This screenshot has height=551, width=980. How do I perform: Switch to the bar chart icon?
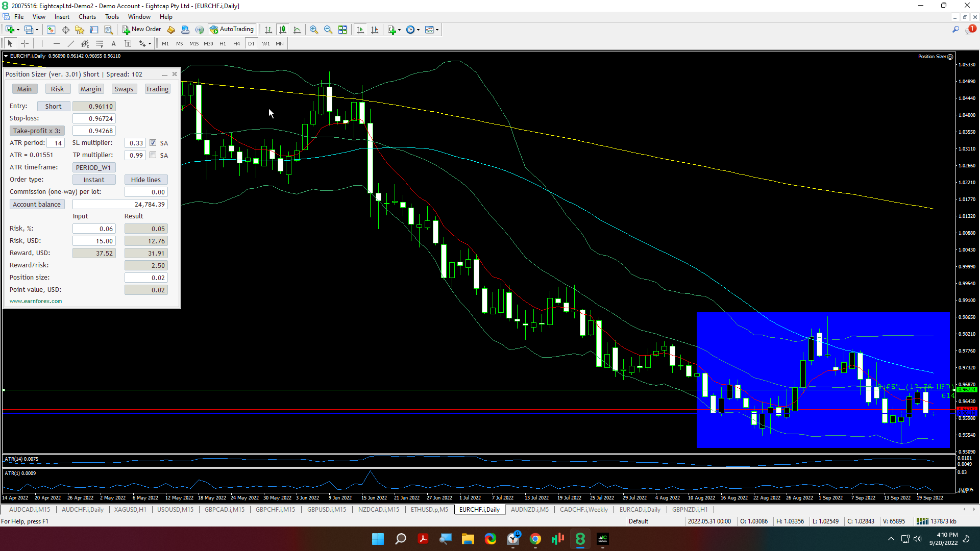coord(268,30)
